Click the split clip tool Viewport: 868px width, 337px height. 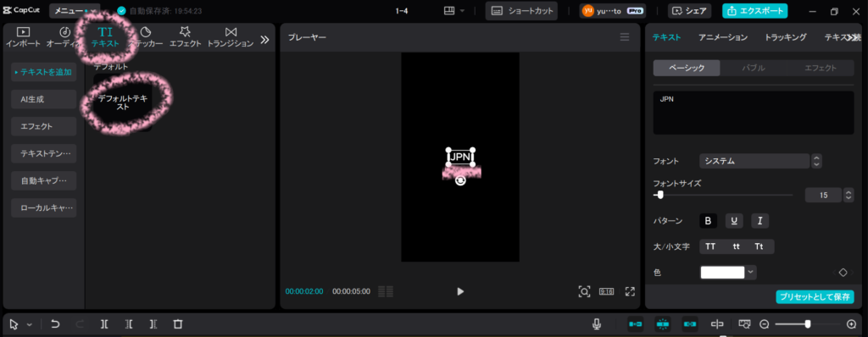point(104,324)
